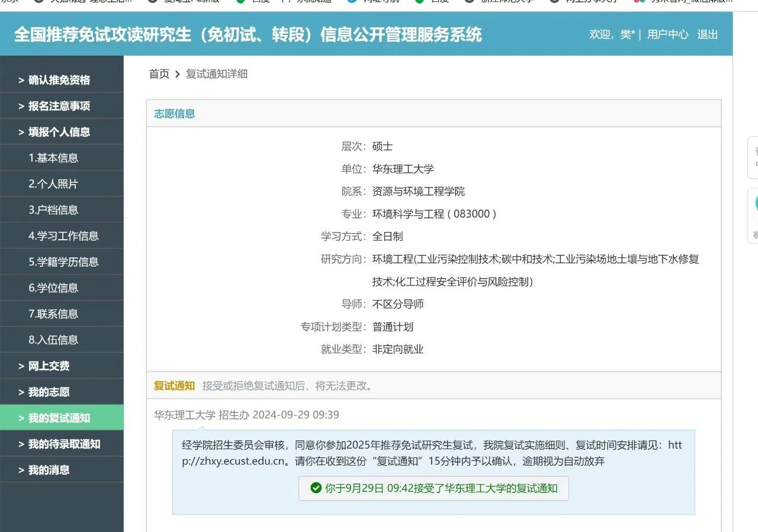The image size is (758, 532).
Task: Open 我的待录取通知 in the sidebar
Action: (x=62, y=444)
